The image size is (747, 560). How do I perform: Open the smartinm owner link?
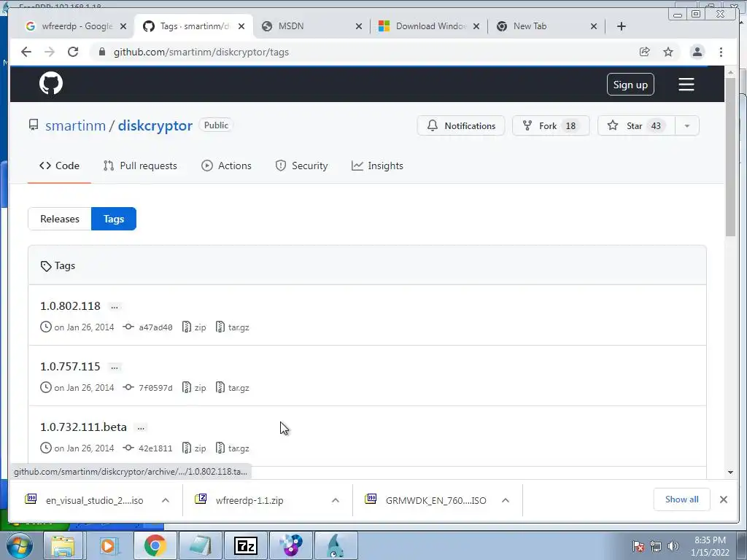tap(75, 125)
